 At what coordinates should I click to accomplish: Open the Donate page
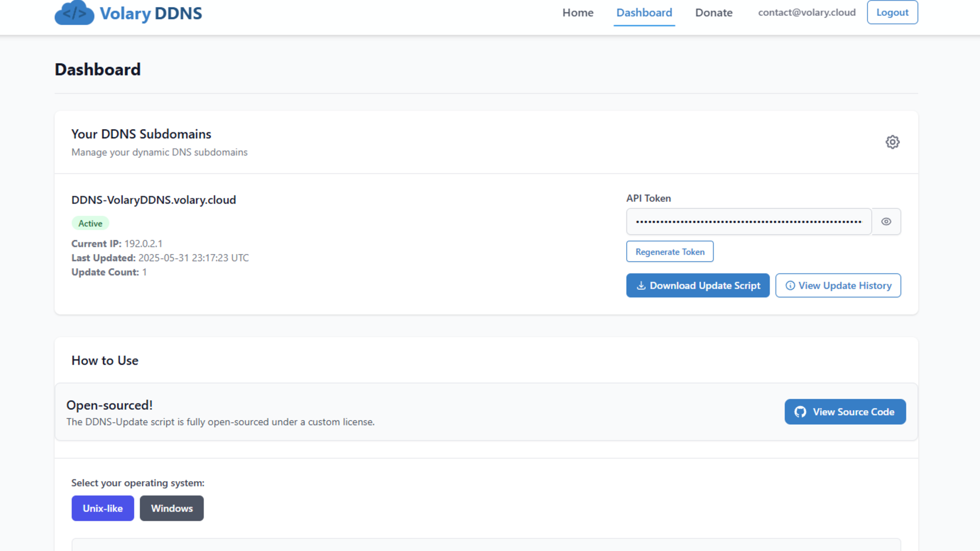714,13
